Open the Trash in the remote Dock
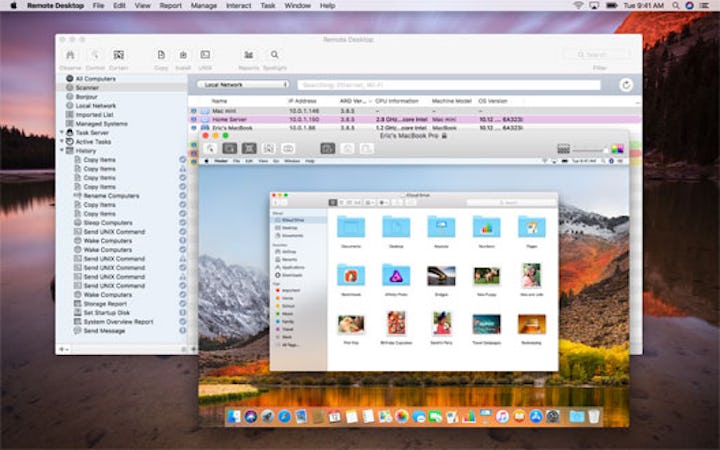Viewport: 720px width, 450px height. (x=594, y=416)
